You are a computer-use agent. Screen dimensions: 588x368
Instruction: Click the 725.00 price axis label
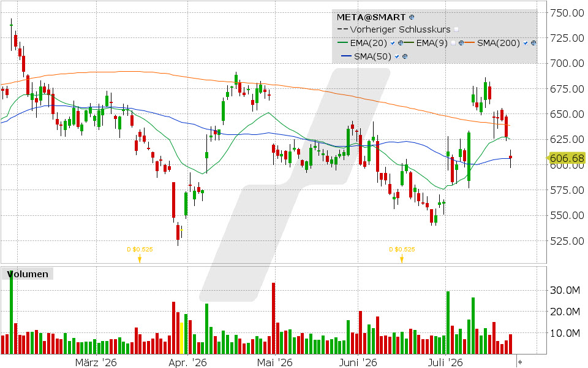pyautogui.click(x=567, y=38)
